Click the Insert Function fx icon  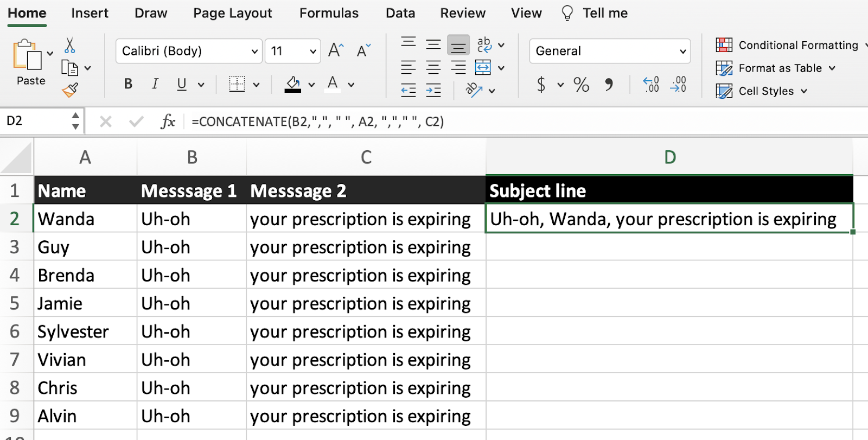pos(168,122)
